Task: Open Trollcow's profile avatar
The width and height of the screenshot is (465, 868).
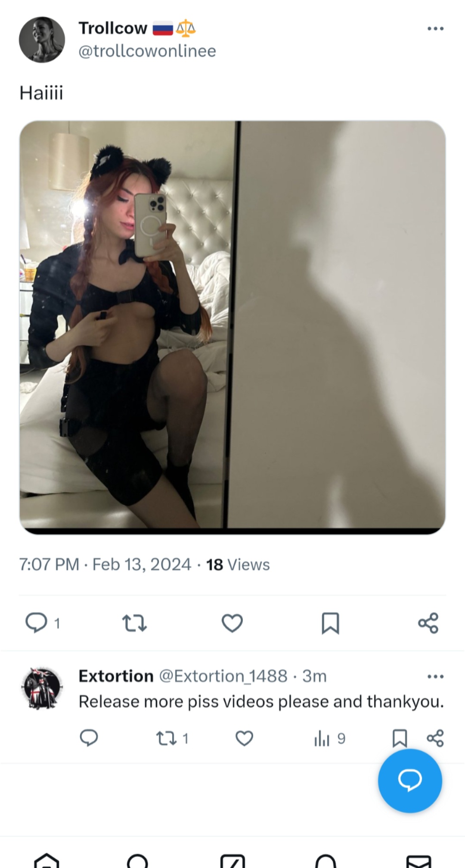Action: pos(42,40)
